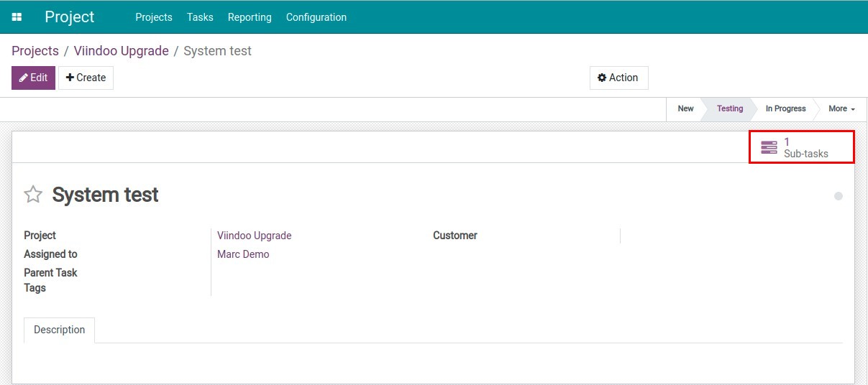Switch to the Description tab
The height and width of the screenshot is (385, 868).
pyautogui.click(x=59, y=330)
